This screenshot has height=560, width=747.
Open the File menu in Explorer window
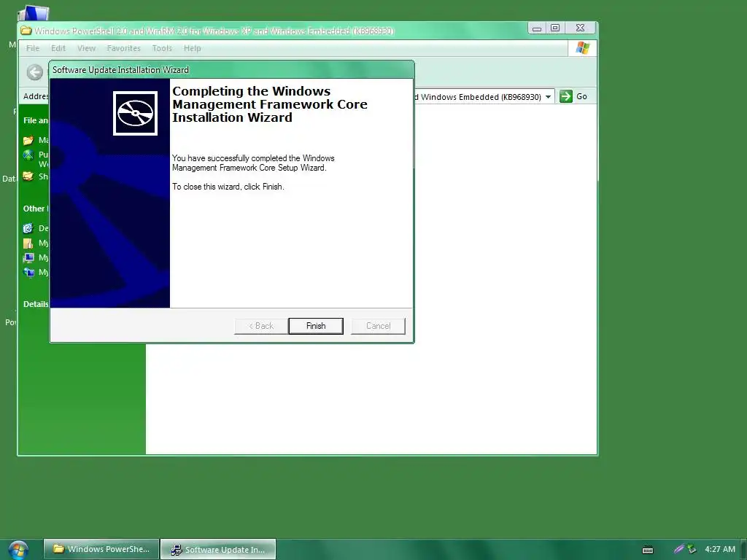coord(33,48)
